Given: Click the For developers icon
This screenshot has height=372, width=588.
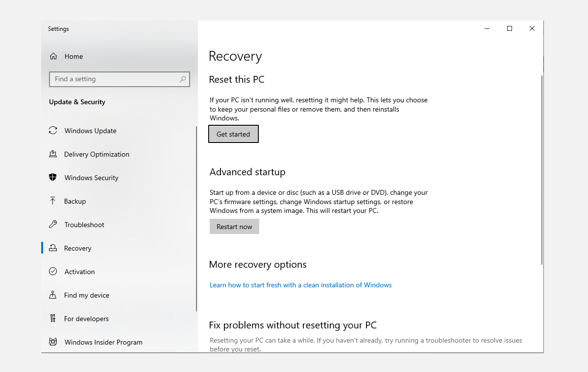Looking at the screenshot, I should (x=53, y=319).
